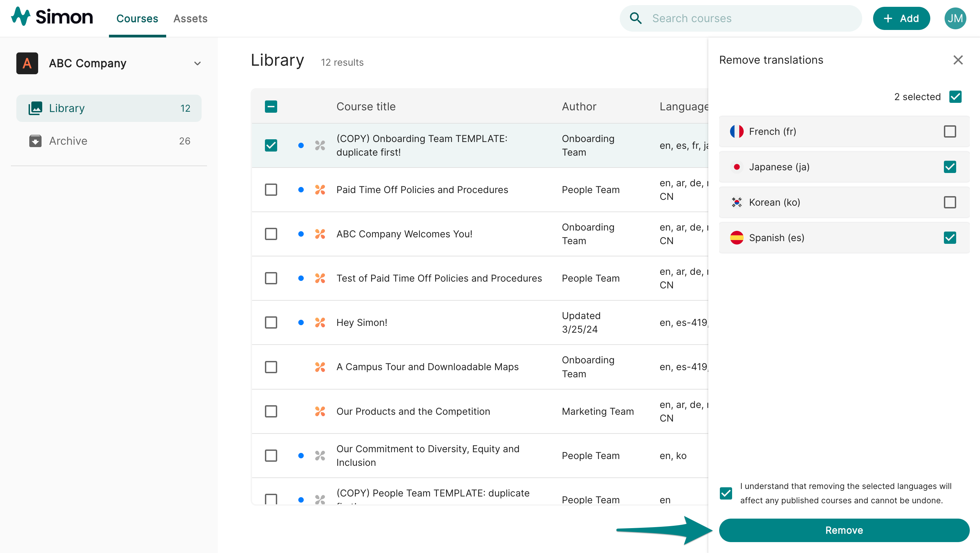This screenshot has width=980, height=553.
Task: Click the 'Updated 3/25/24' author cell
Action: [581, 322]
